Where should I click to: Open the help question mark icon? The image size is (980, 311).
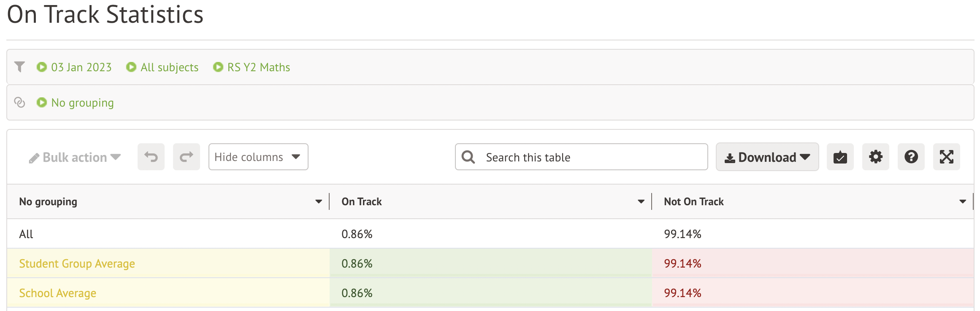(x=911, y=157)
